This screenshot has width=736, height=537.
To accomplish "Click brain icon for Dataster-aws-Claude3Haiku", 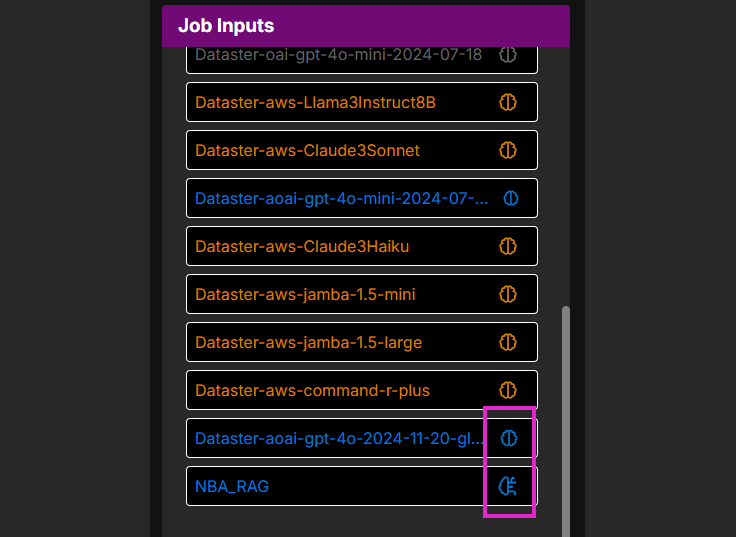I will tap(508, 246).
